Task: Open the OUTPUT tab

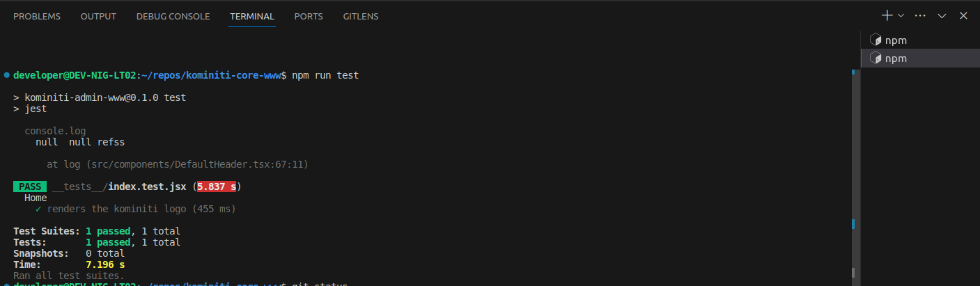Action: [98, 16]
